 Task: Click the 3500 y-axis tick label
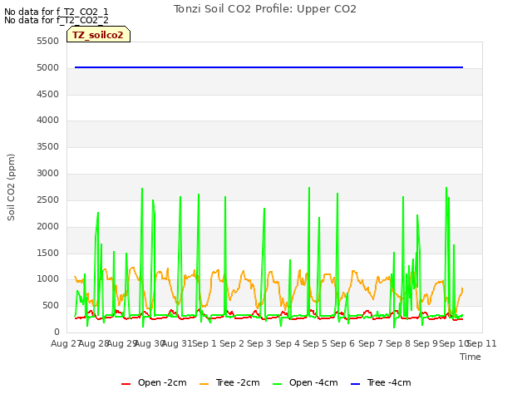[x=48, y=147]
